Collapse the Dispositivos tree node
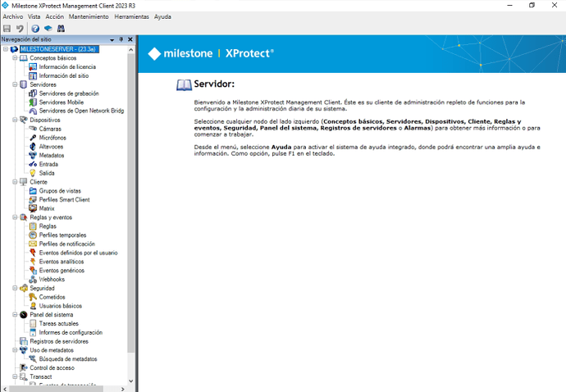The width and height of the screenshot is (566, 392). click(x=15, y=120)
